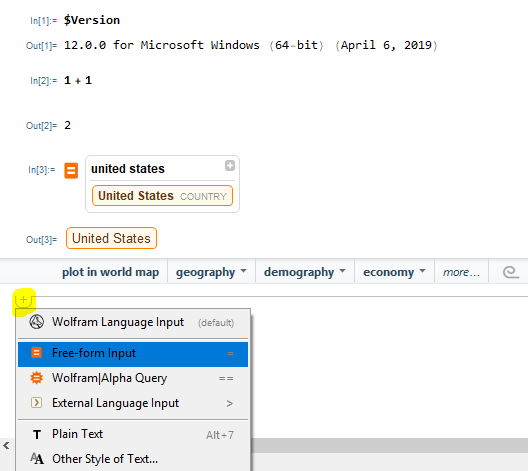Click the Wolfram Language Input spikey icon
This screenshot has width=528, height=471.
36,322
